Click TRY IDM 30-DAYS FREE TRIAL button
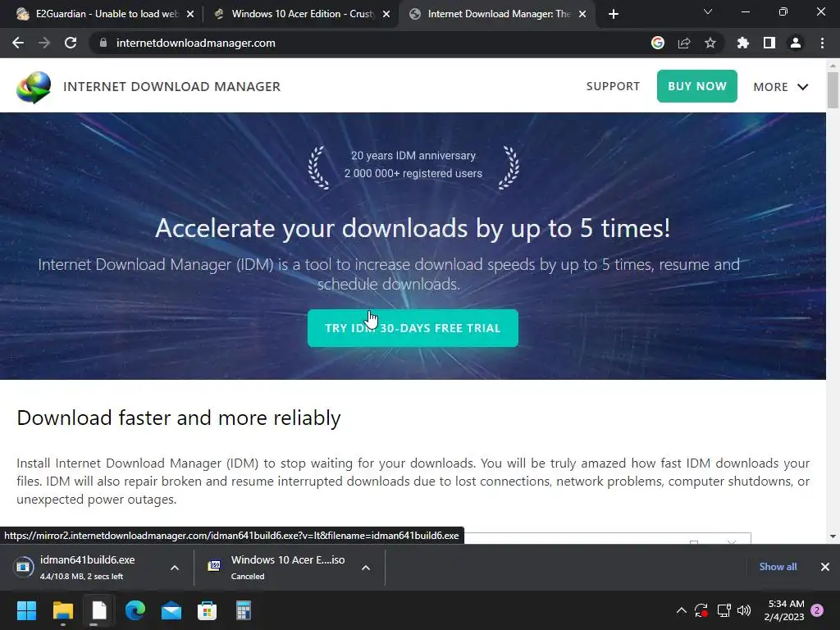Image resolution: width=840 pixels, height=630 pixels. click(x=413, y=328)
